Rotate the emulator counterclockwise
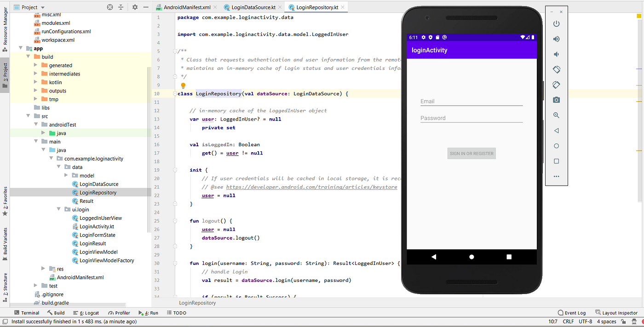Image resolution: width=644 pixels, height=327 pixels. 556,69
